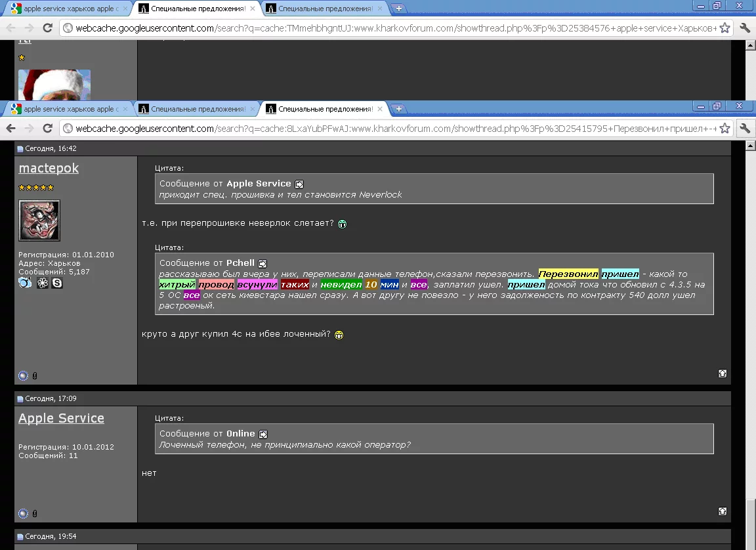The width and height of the screenshot is (756, 550).
Task: Click the reply text 'нет'
Action: pyautogui.click(x=149, y=473)
